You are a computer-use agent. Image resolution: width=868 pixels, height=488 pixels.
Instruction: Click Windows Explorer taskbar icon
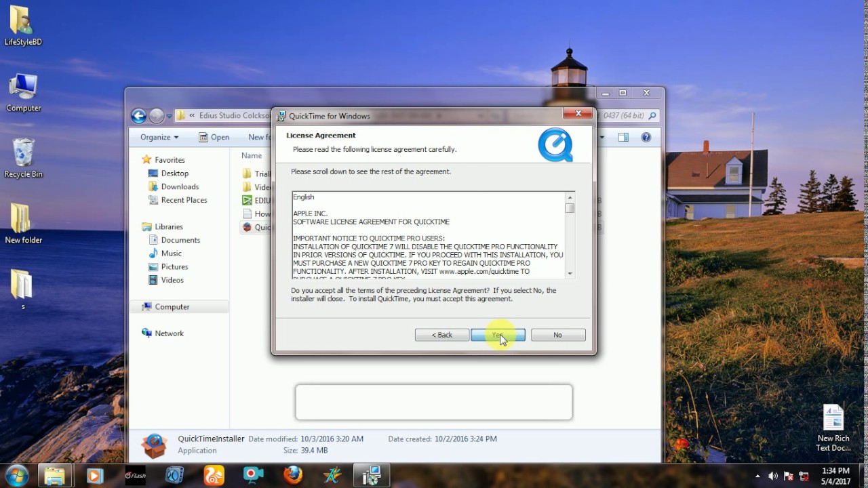[x=54, y=475]
